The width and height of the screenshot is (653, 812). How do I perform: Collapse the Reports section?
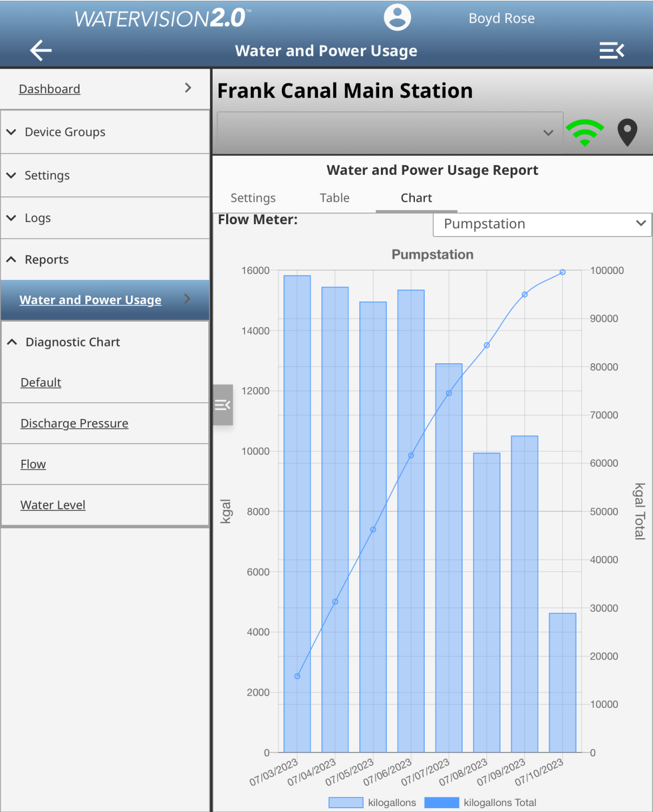click(46, 259)
